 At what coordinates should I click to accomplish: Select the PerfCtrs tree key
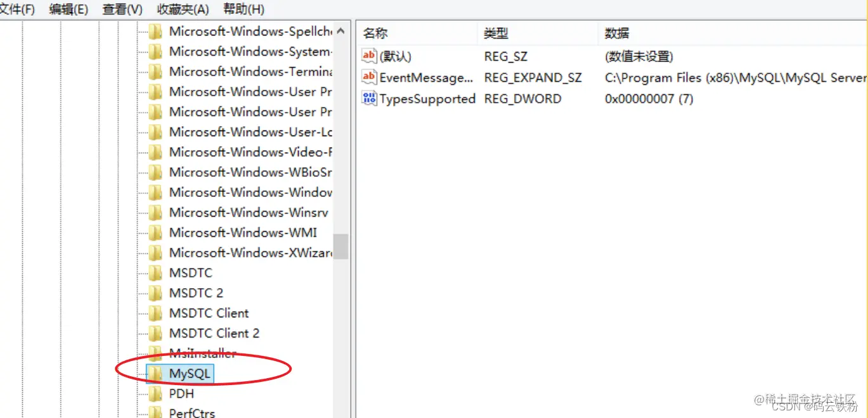[192, 413]
